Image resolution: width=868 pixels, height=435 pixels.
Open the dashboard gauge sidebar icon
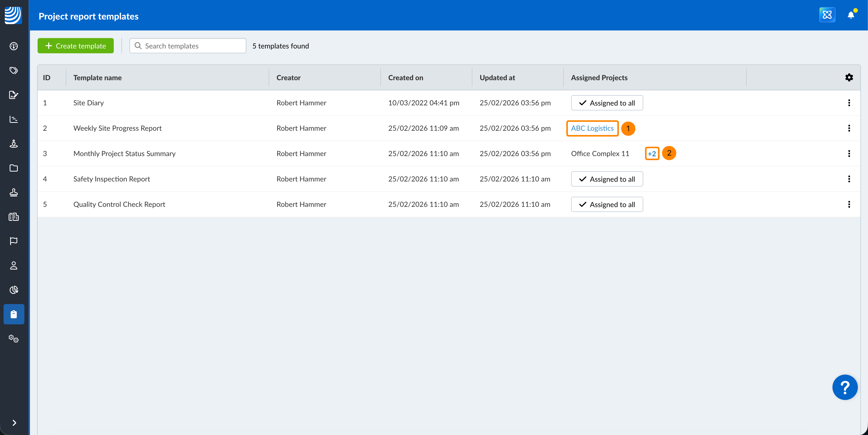(13, 46)
